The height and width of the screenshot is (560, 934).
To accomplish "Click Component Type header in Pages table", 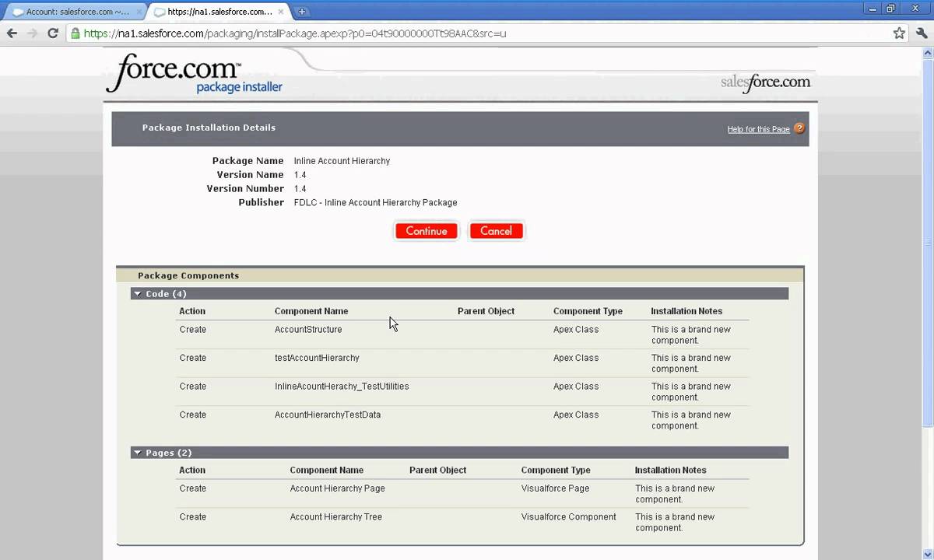I will pyautogui.click(x=556, y=470).
